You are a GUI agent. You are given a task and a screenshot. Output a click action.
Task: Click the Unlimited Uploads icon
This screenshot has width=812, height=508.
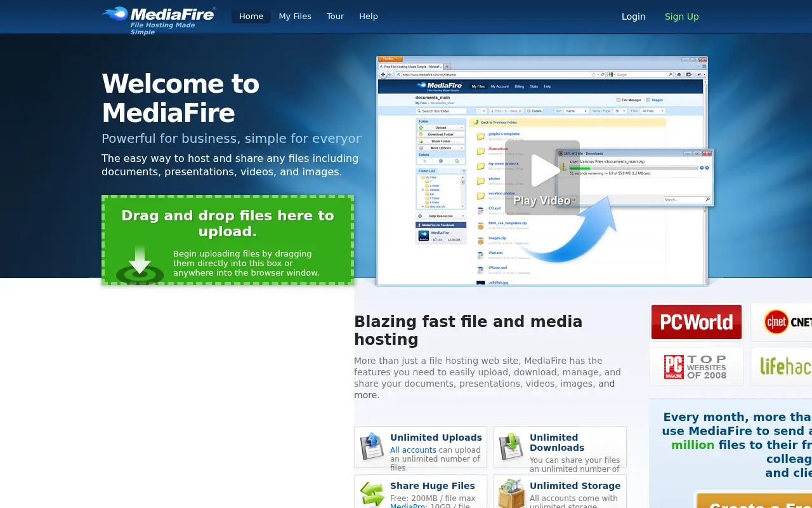[372, 446]
